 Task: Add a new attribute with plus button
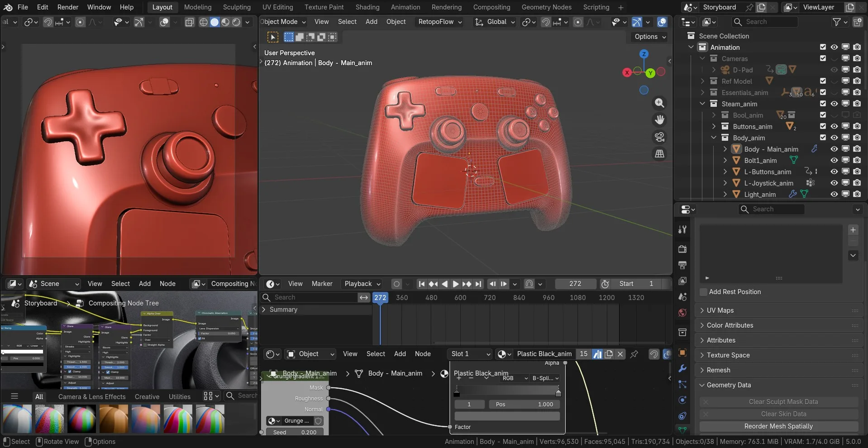point(853,230)
